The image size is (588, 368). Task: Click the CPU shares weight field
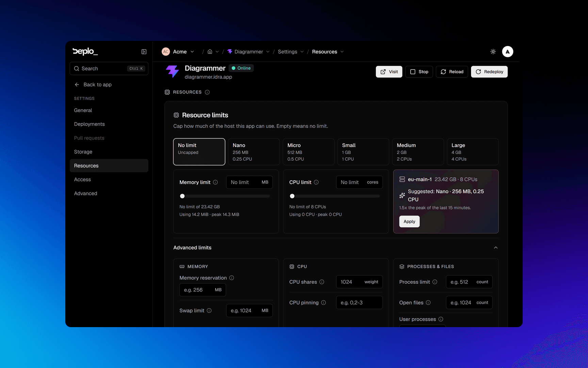pos(359,282)
